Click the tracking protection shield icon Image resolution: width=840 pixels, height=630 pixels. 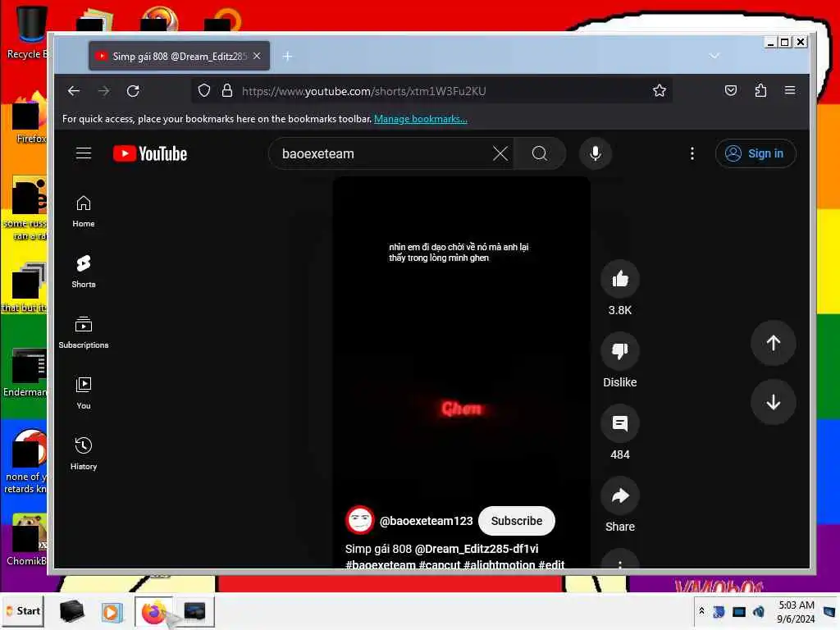pyautogui.click(x=204, y=90)
